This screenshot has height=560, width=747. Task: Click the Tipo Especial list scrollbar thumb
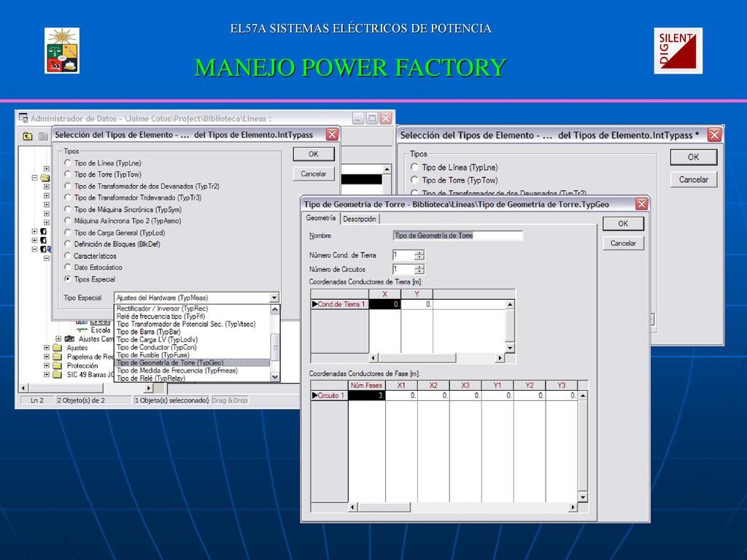click(x=275, y=349)
